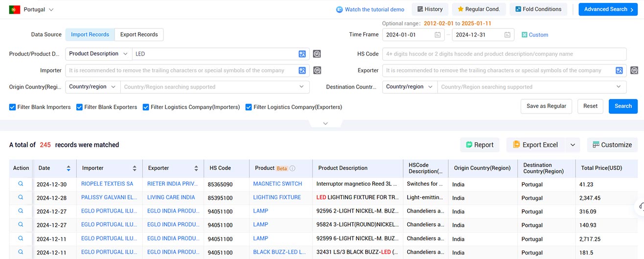Click the round icon right of product description
The width and height of the screenshot is (644, 259).
[x=317, y=54]
